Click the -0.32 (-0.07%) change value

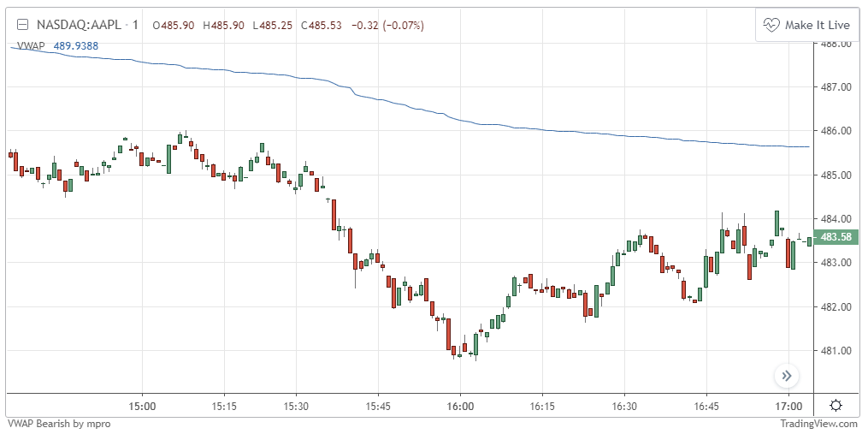387,25
